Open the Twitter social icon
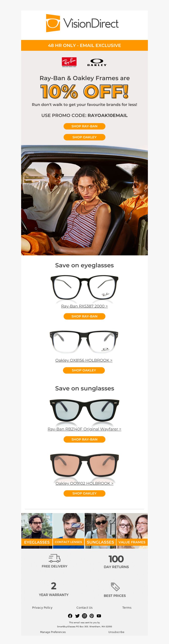This screenshot has width=169, height=644. [x=77, y=616]
